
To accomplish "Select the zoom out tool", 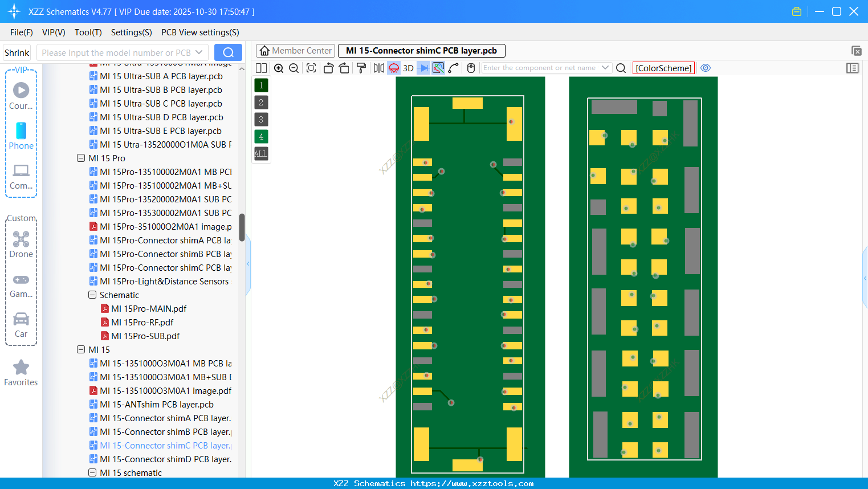I will [x=293, y=68].
